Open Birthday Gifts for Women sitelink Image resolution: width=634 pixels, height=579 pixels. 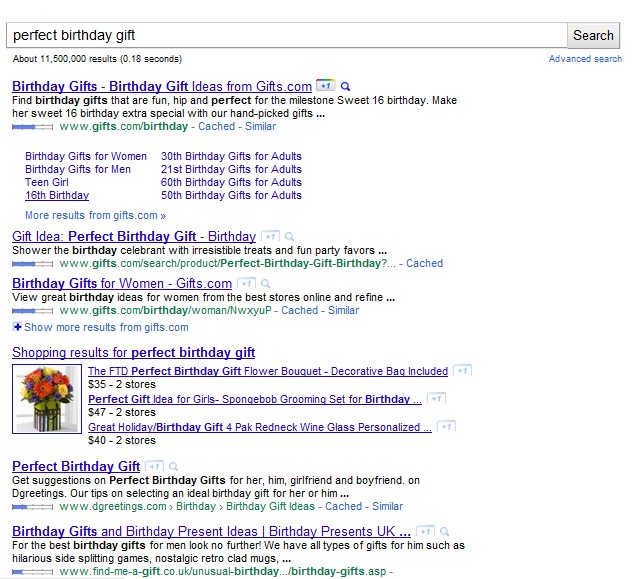pos(86,156)
